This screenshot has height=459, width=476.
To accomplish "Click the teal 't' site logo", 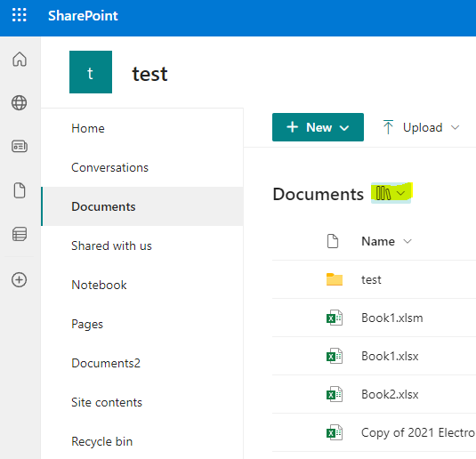I will (x=91, y=72).
